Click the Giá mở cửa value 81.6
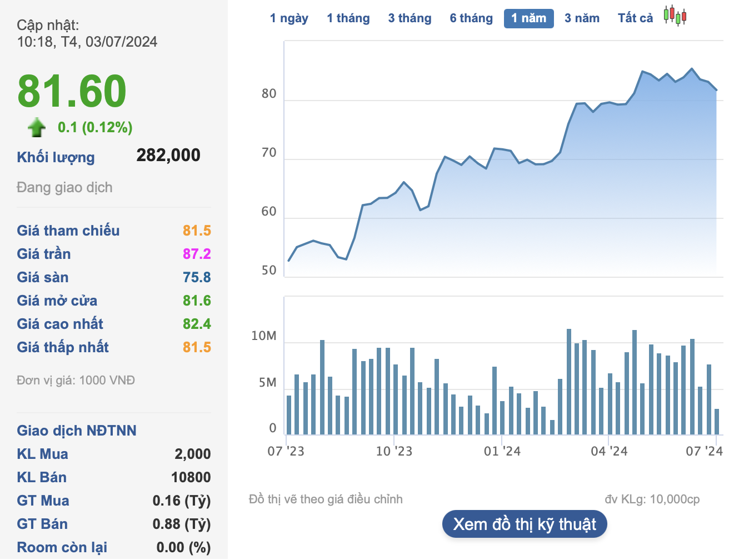 click(x=197, y=301)
